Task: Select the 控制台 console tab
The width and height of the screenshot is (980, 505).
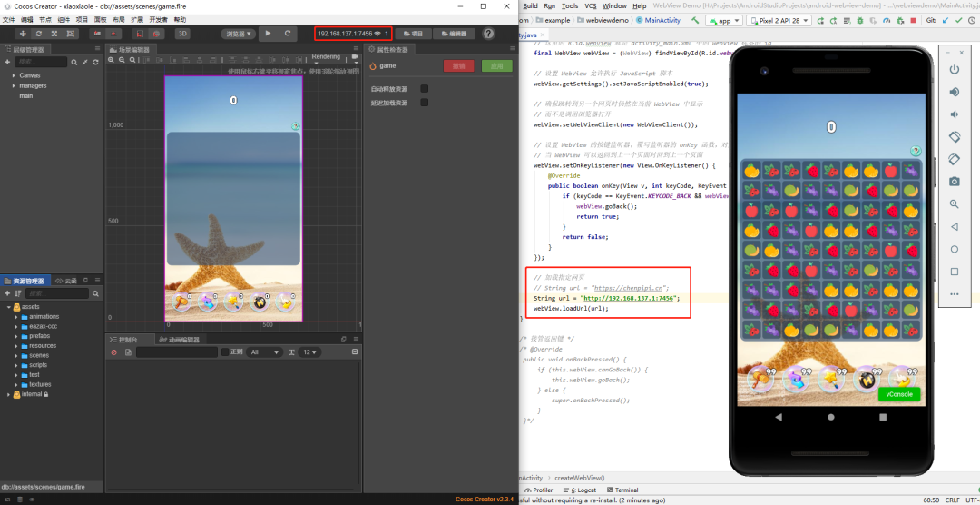Action: coord(132,339)
